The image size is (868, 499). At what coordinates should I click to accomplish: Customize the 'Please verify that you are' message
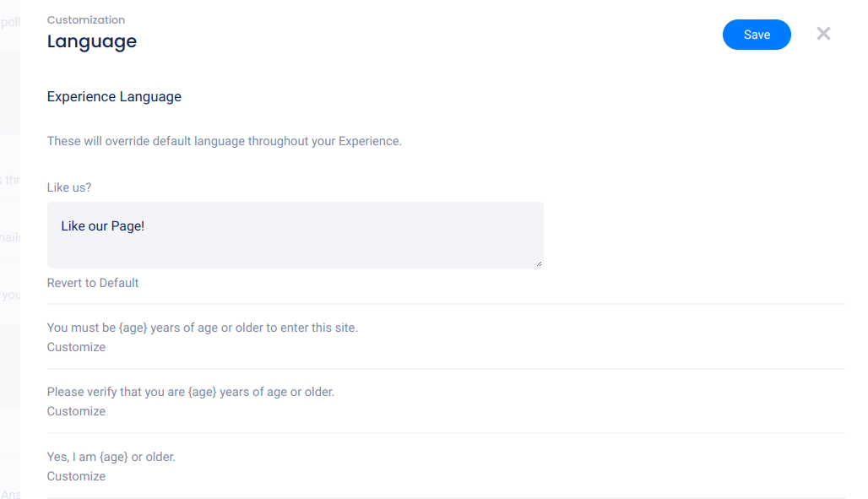pos(76,411)
